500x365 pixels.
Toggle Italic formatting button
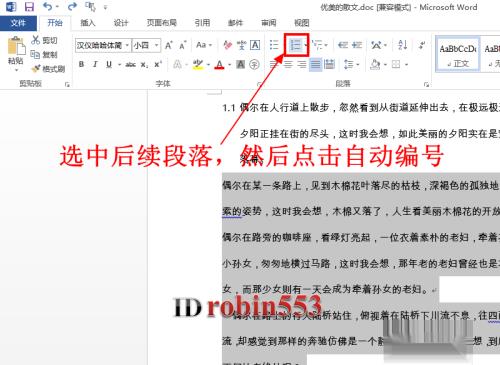[x=95, y=64]
